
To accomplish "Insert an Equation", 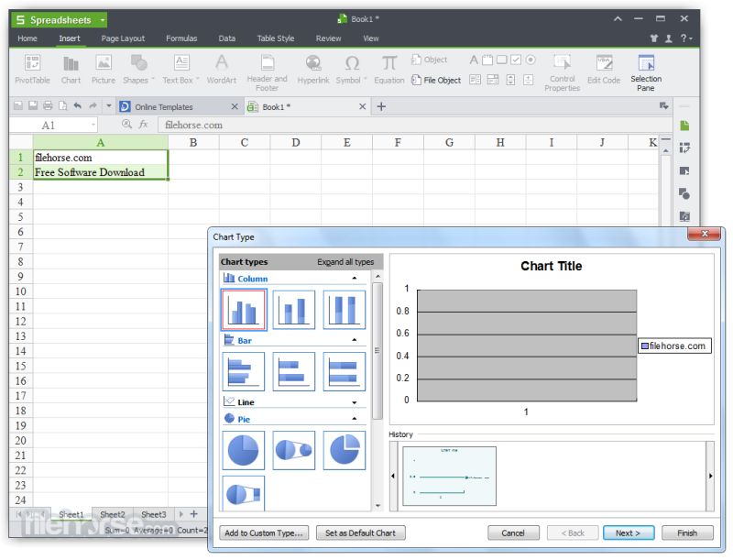I will coord(388,69).
